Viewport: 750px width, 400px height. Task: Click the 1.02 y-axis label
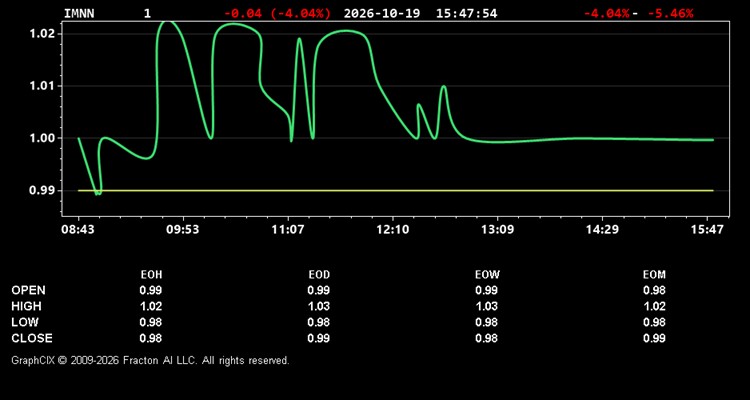44,34
